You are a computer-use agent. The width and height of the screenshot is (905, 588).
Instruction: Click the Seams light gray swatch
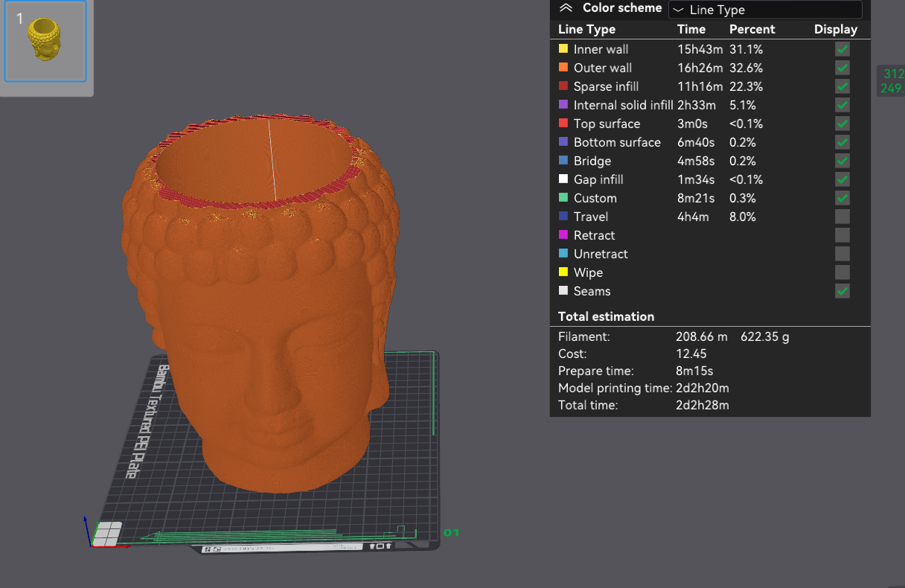(563, 290)
